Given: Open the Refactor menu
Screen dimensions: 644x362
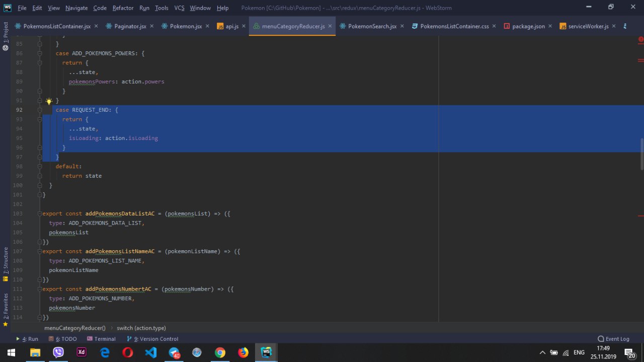Looking at the screenshot, I should pyautogui.click(x=123, y=8).
